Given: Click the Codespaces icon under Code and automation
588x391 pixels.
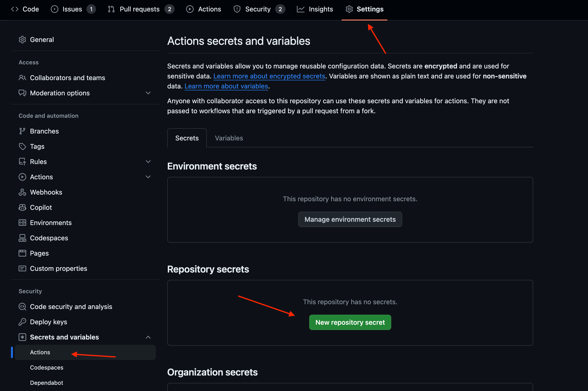Looking at the screenshot, I should (x=22, y=238).
